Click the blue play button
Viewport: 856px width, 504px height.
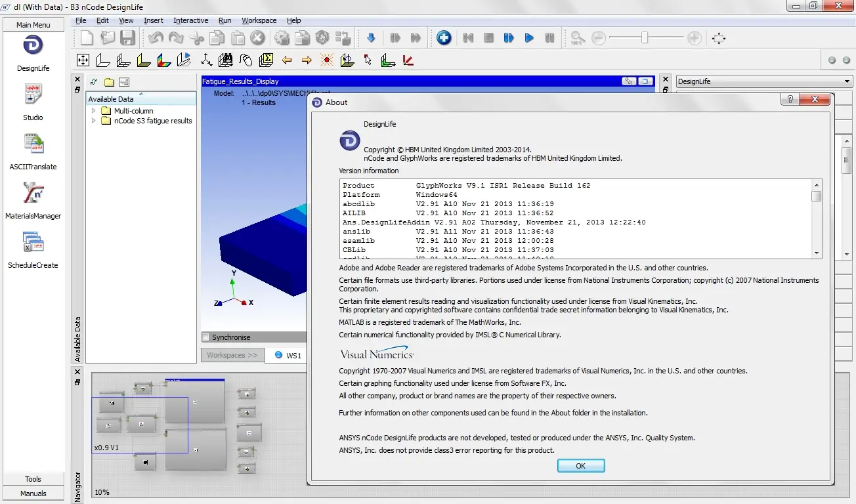click(x=529, y=38)
